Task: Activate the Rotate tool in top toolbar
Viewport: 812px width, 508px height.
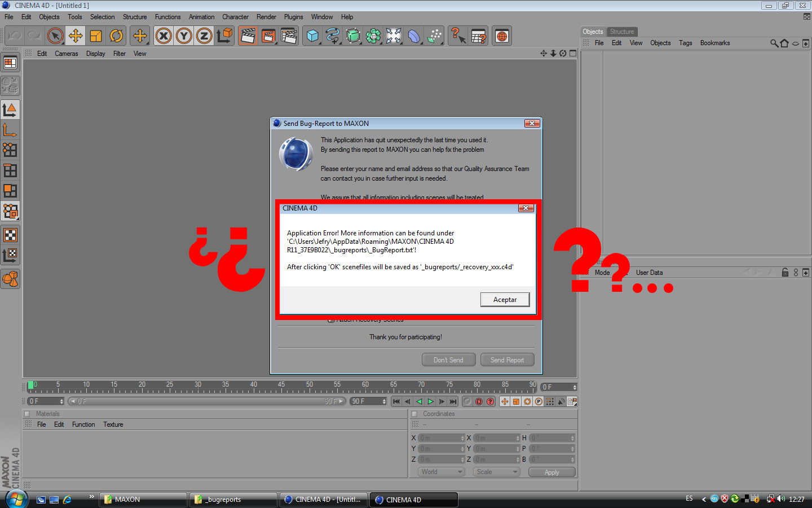Action: pyautogui.click(x=116, y=36)
